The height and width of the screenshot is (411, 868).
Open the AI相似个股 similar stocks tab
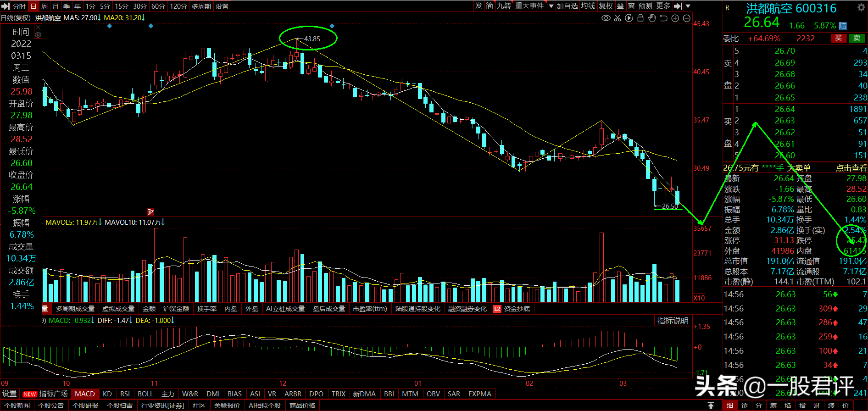pos(265,405)
